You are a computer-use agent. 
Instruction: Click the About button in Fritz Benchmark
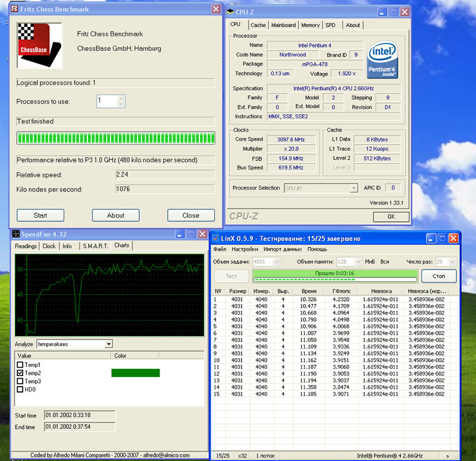click(115, 215)
